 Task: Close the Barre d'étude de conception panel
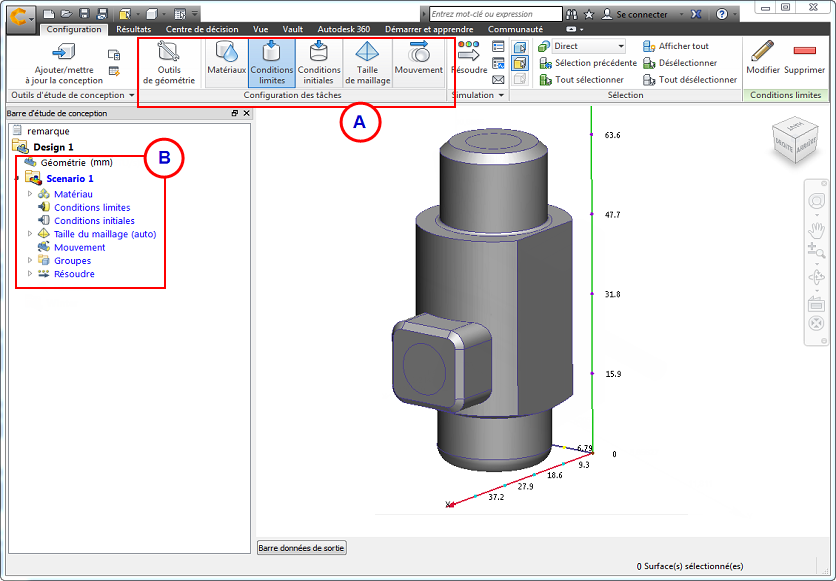coord(246,113)
